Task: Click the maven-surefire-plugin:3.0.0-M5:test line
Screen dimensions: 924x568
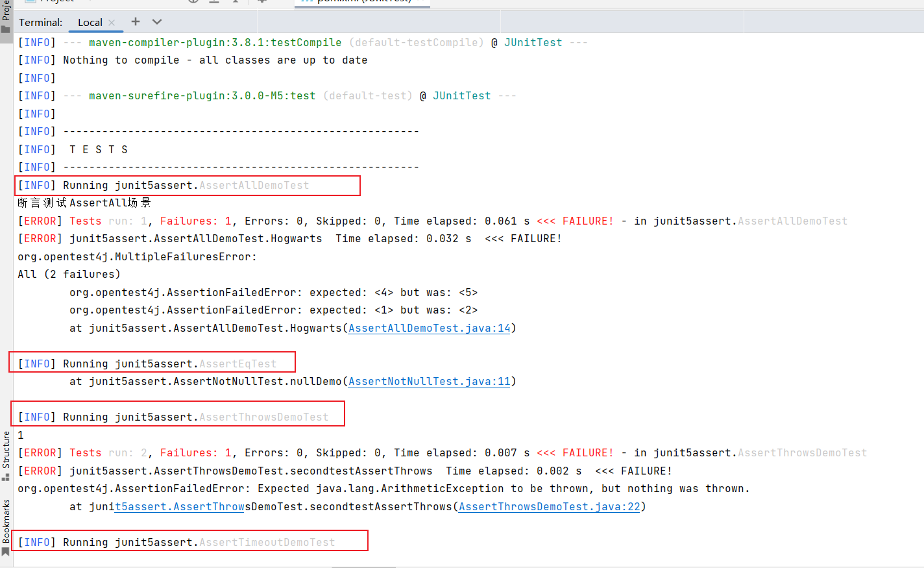Action: tap(202, 96)
